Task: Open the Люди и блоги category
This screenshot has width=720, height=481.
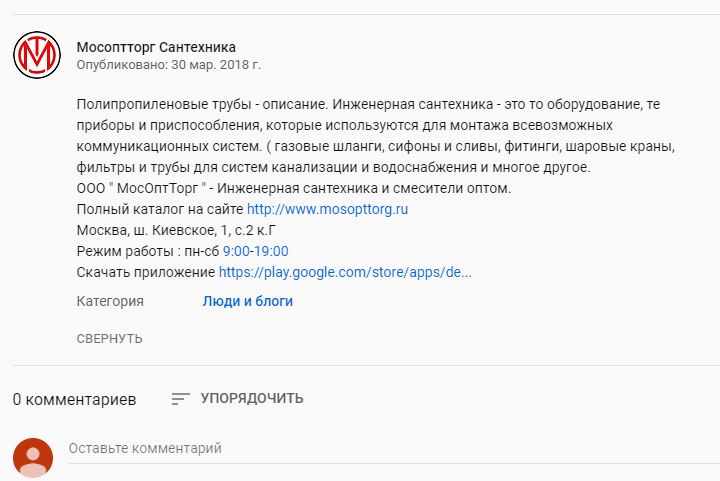Action: coord(248,301)
